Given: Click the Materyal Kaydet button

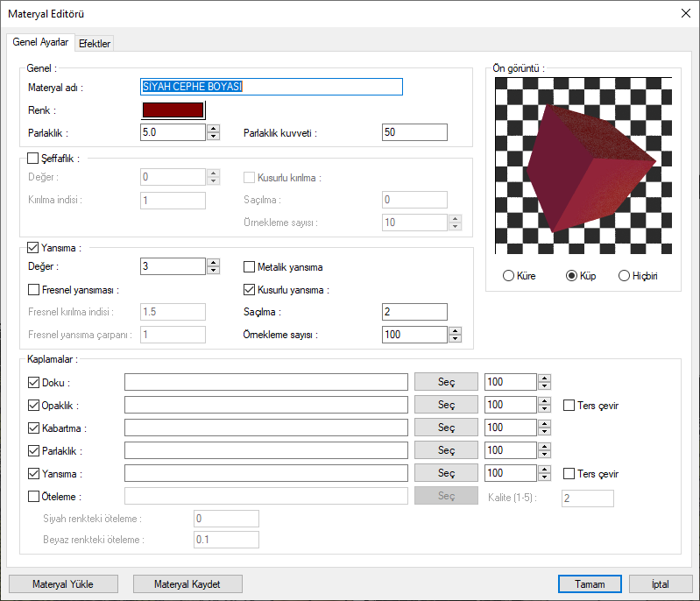Looking at the screenshot, I should pos(187,583).
